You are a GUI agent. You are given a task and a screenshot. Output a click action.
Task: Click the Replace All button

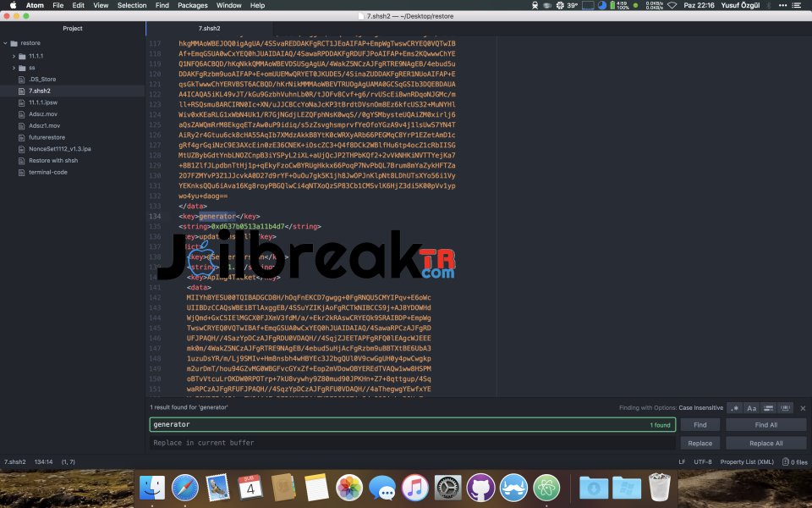765,443
